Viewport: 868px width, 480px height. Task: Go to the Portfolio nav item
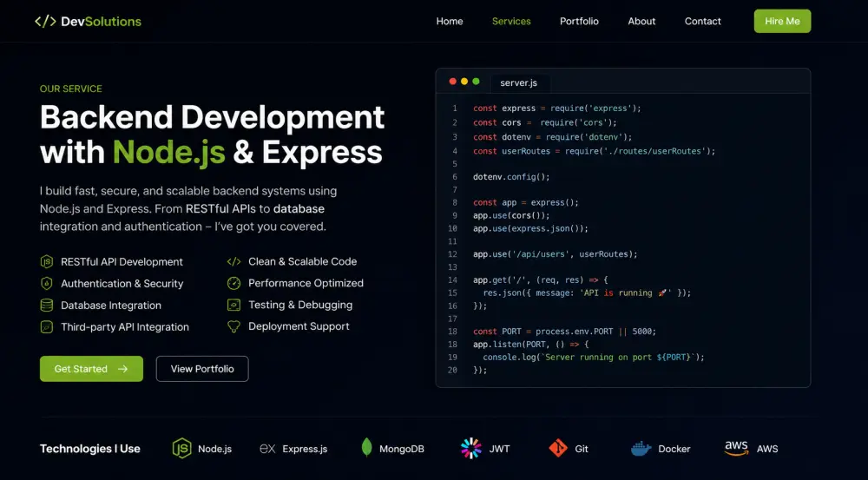[579, 22]
